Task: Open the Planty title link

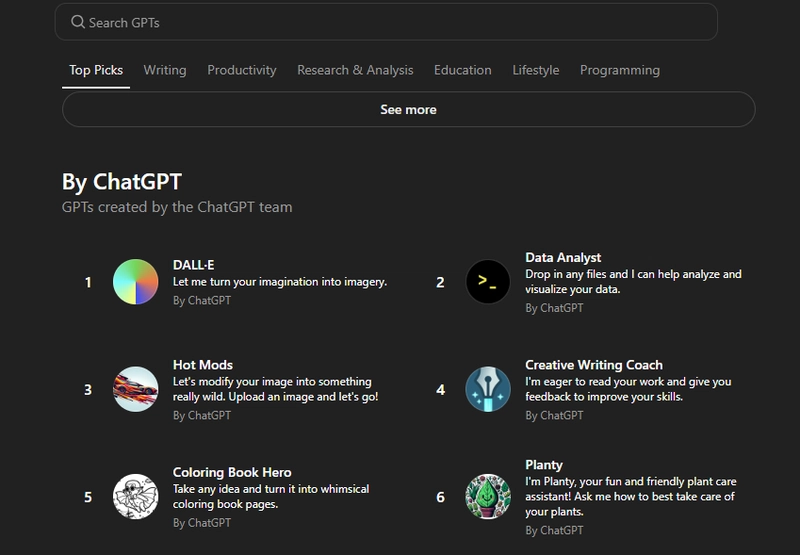Action: 544,465
